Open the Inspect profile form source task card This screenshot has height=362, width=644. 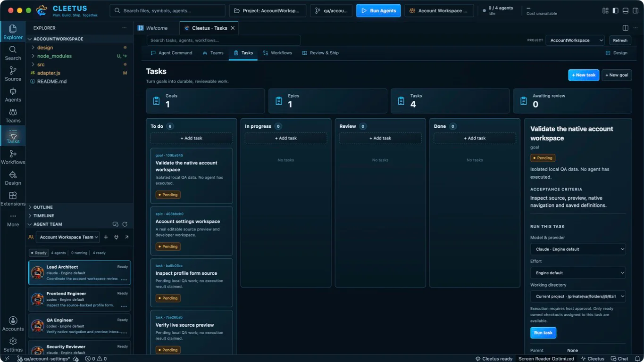192,282
